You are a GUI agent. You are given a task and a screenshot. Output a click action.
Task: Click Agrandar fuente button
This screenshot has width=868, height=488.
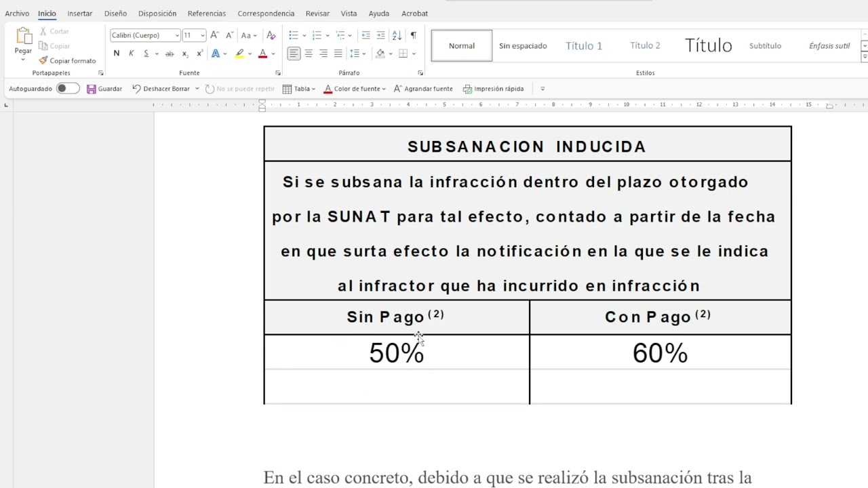423,89
